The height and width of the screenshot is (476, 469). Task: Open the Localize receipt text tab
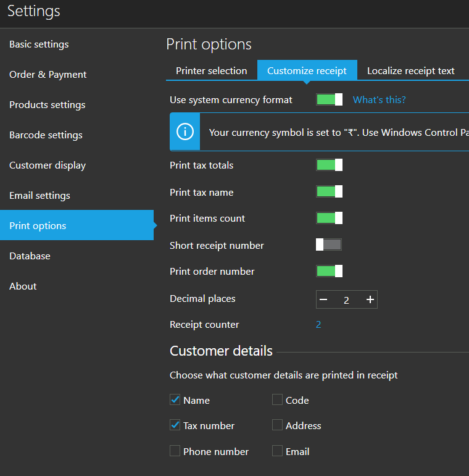click(x=410, y=71)
